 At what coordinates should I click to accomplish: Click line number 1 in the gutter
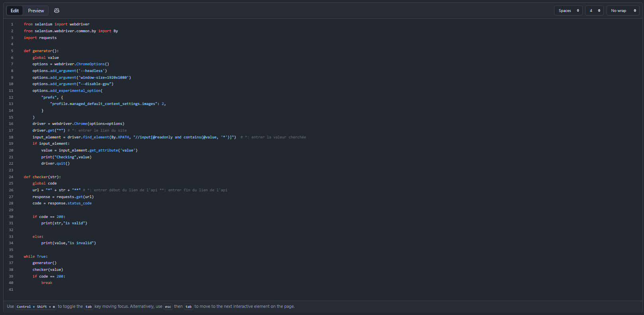tap(12, 24)
